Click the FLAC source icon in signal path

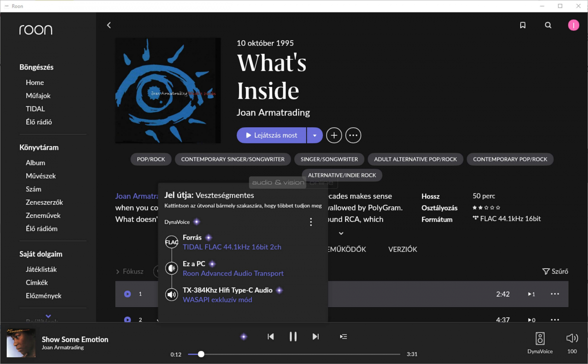[x=172, y=242]
